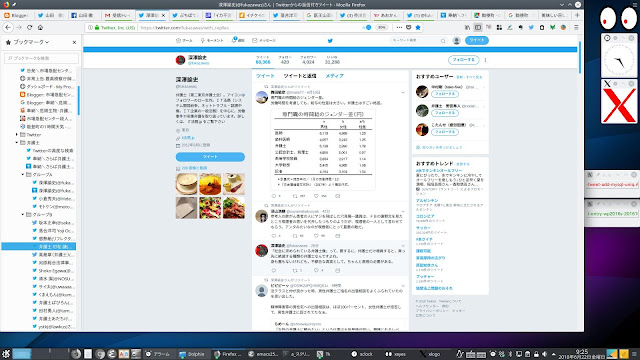
Task: Close the bookmarks sidebar
Action: click(74, 42)
